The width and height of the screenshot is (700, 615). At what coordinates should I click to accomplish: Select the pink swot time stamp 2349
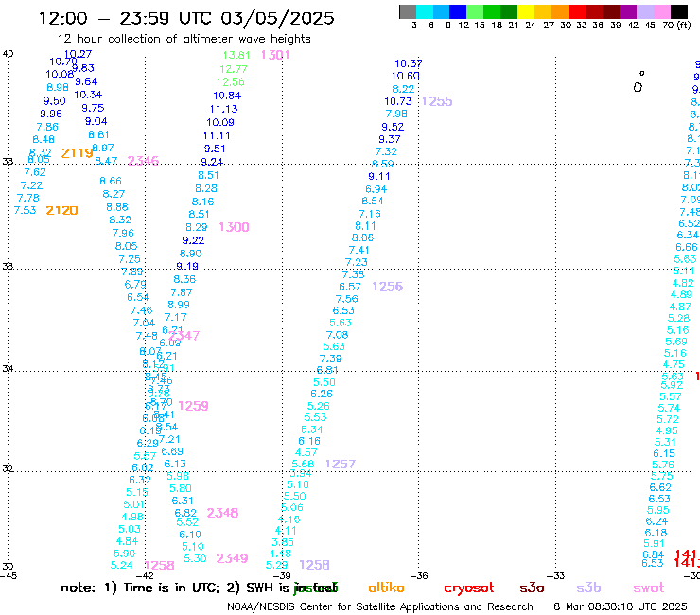point(232,558)
